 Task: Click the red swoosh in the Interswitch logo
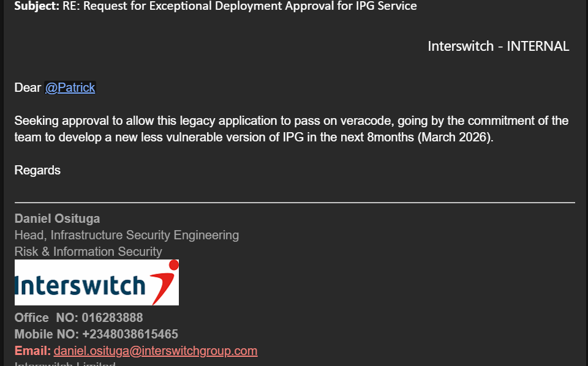click(x=165, y=280)
